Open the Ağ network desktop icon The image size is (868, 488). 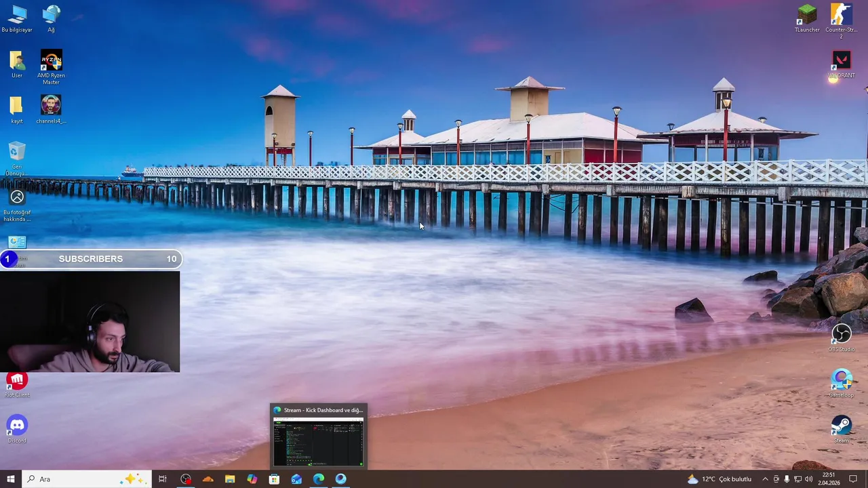click(51, 18)
